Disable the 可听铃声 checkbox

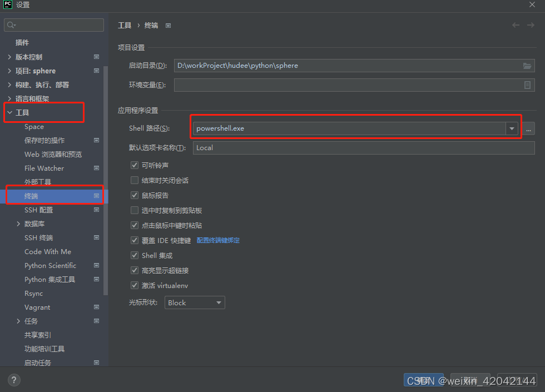[x=134, y=166]
